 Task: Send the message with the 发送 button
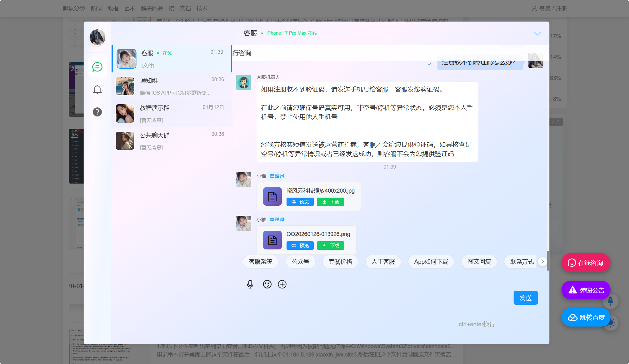pos(526,298)
